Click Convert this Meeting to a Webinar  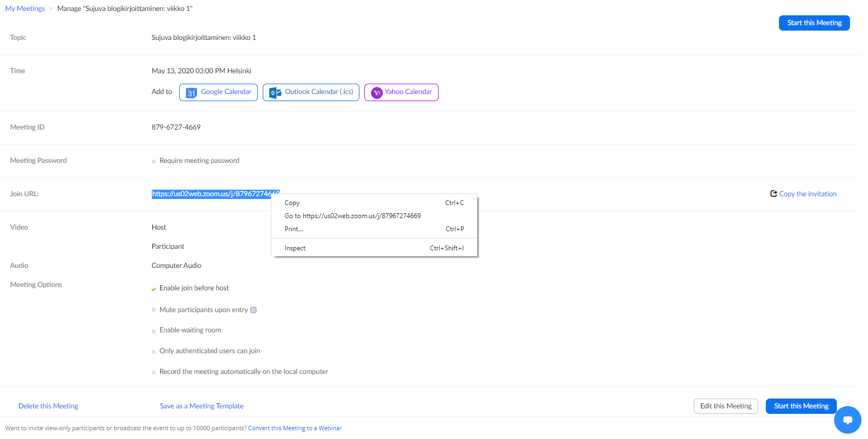coord(294,428)
